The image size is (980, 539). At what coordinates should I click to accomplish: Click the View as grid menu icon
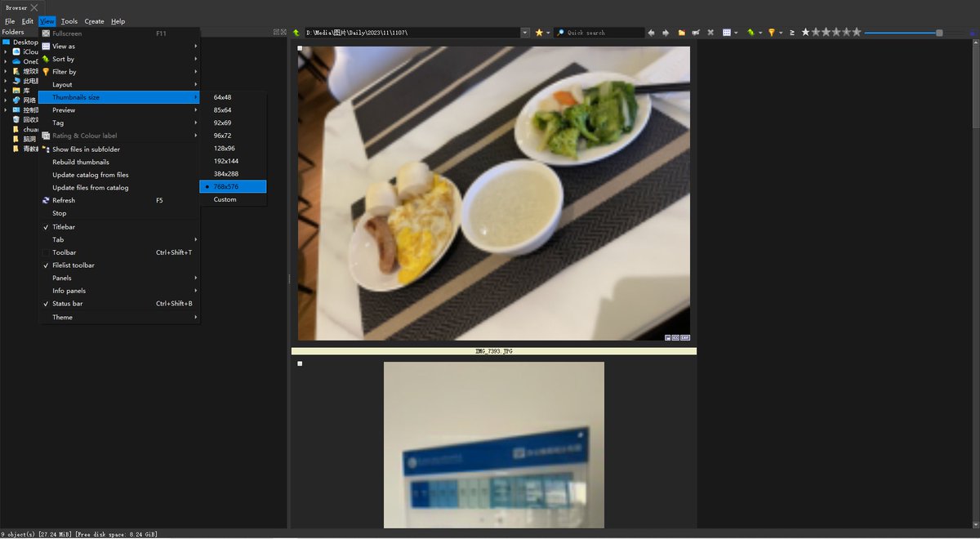coord(46,47)
